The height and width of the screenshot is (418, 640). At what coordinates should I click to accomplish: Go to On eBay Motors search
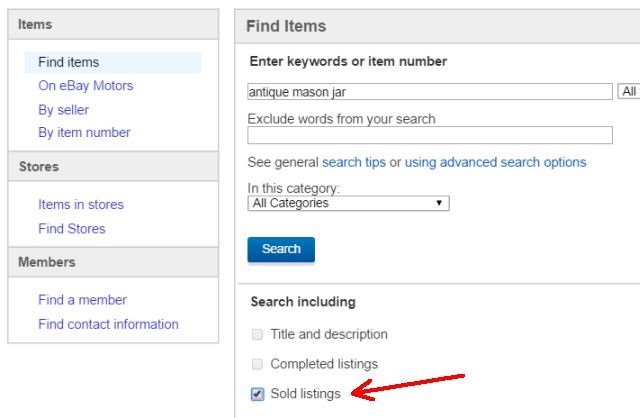click(85, 86)
